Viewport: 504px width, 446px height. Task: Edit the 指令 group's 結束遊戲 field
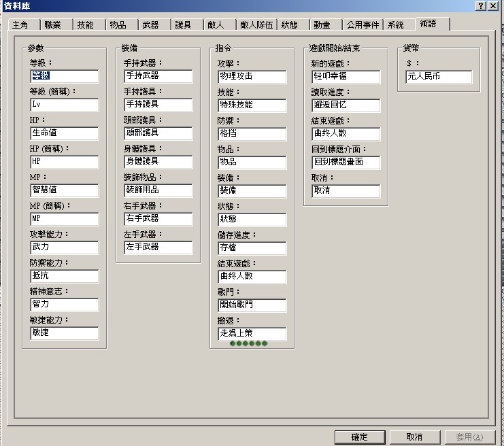coord(252,277)
